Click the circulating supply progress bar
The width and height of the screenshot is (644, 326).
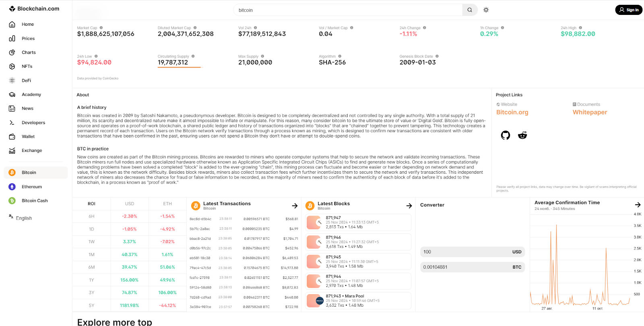click(180, 67)
